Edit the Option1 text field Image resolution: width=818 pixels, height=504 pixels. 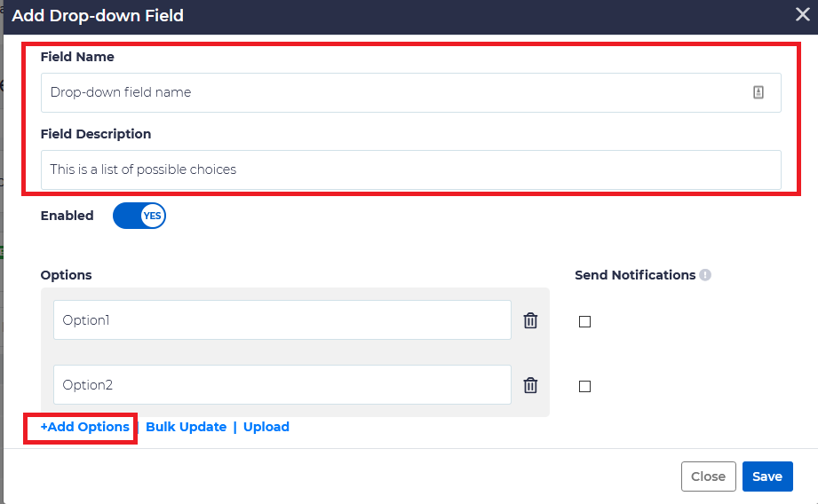tap(282, 320)
